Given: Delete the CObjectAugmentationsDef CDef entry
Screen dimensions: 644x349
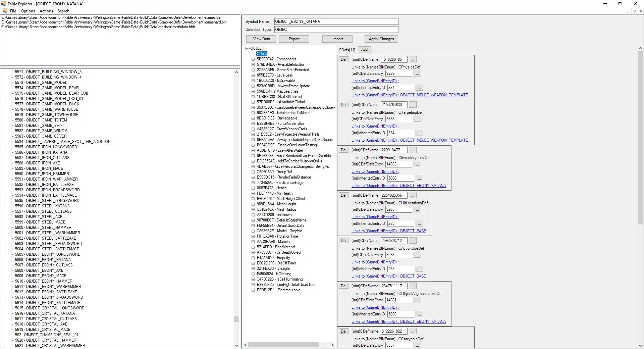Looking at the screenshot, I should (x=343, y=286).
